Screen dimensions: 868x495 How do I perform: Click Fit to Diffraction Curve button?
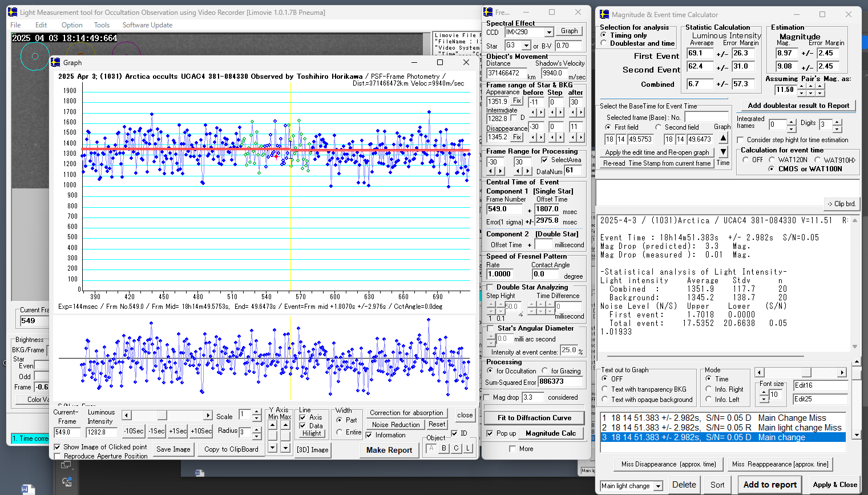tap(534, 418)
